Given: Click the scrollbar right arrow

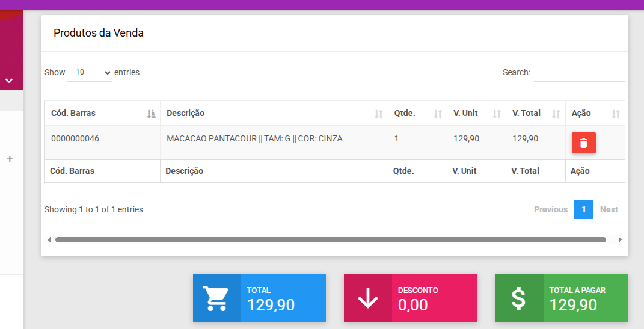Looking at the screenshot, I should point(620,239).
